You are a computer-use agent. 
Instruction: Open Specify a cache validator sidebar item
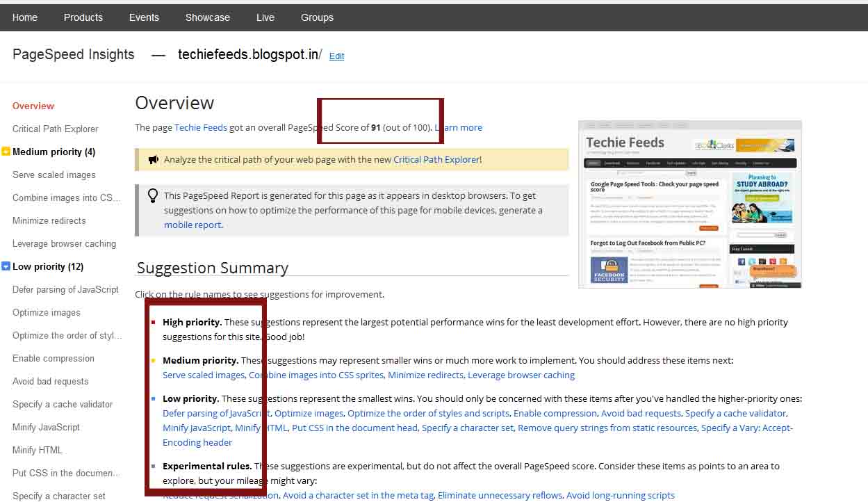[x=63, y=404]
